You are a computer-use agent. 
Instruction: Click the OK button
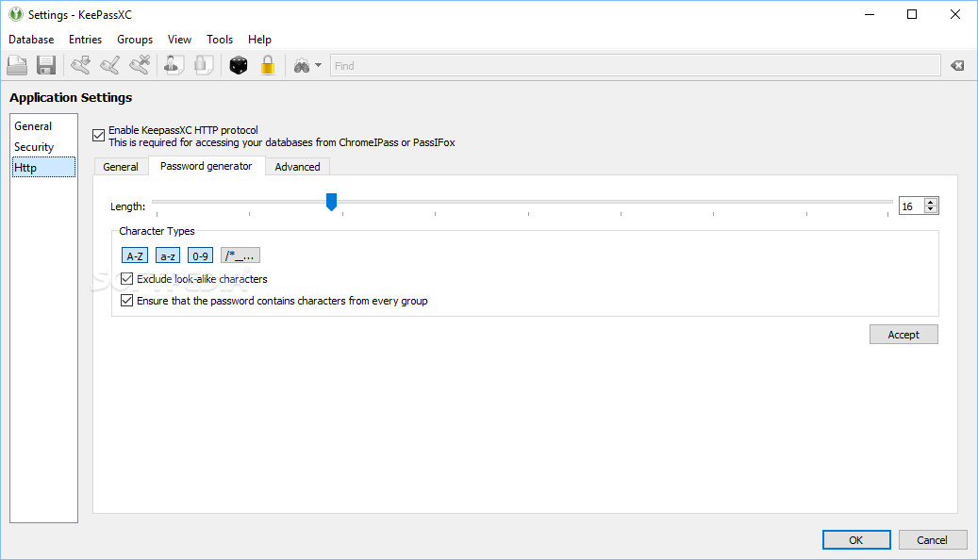point(856,540)
